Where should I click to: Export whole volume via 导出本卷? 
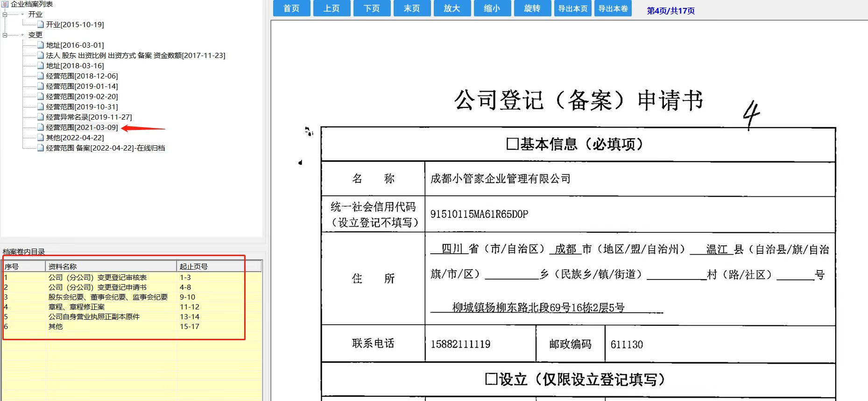pyautogui.click(x=613, y=8)
